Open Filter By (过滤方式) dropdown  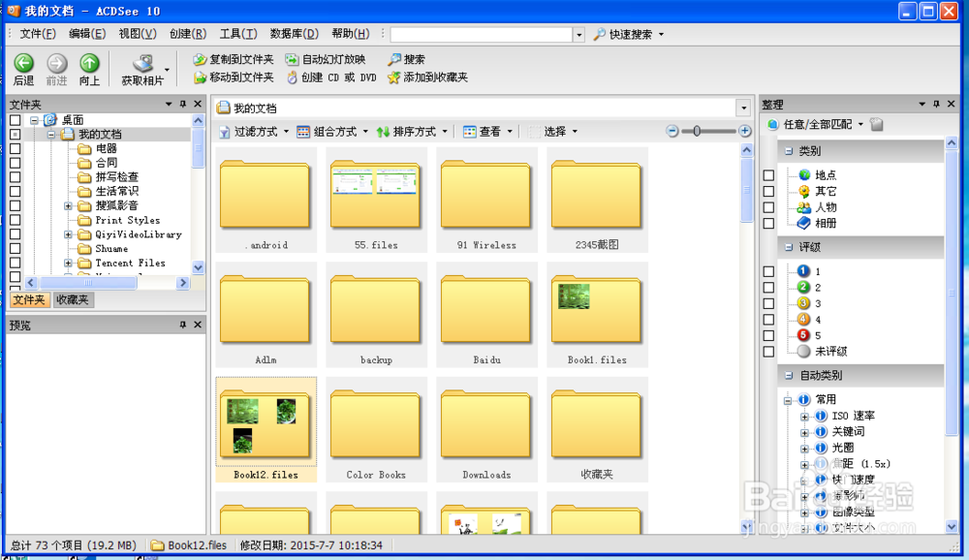[253, 131]
